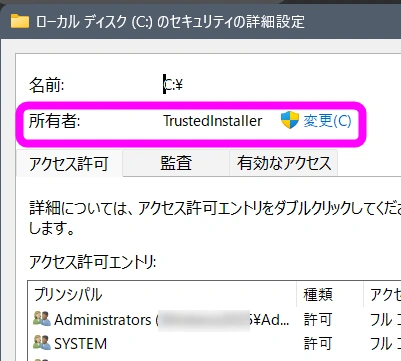Click the folder icon in the title bar
The height and width of the screenshot is (361, 401).
(20, 21)
